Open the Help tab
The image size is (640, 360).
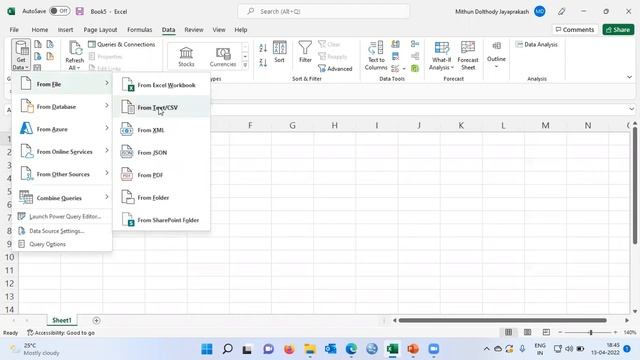click(x=241, y=29)
